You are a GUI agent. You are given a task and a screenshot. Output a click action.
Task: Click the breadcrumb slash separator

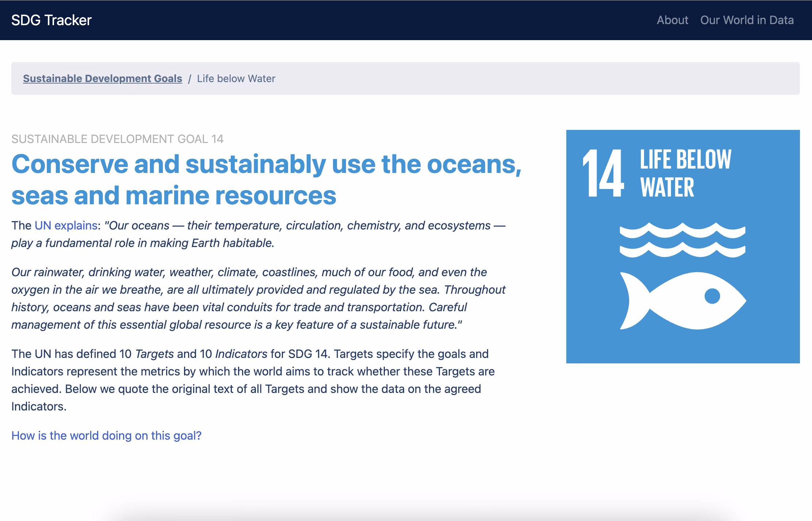coord(189,79)
